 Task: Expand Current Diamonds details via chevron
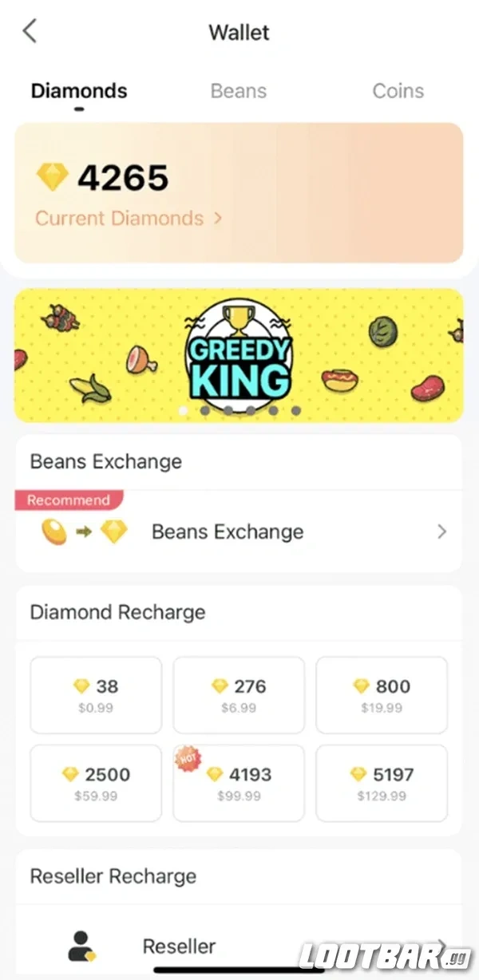pos(217,218)
